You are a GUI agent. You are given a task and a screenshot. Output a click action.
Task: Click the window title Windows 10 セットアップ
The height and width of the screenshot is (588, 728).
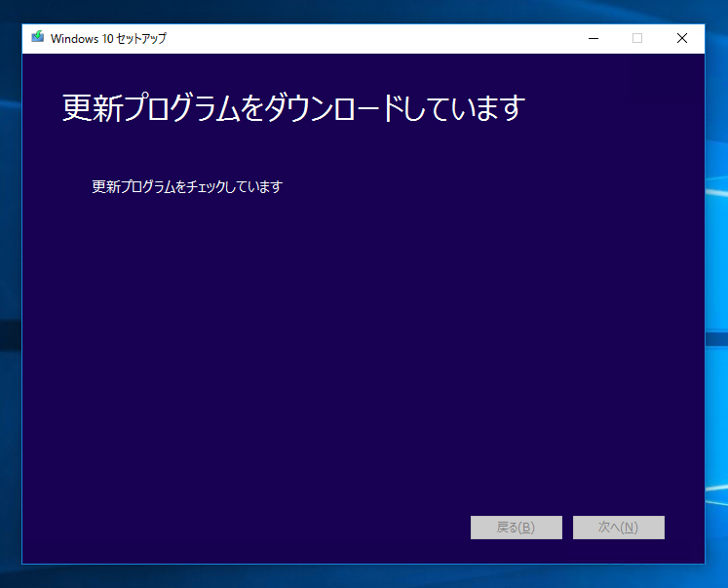point(108,39)
